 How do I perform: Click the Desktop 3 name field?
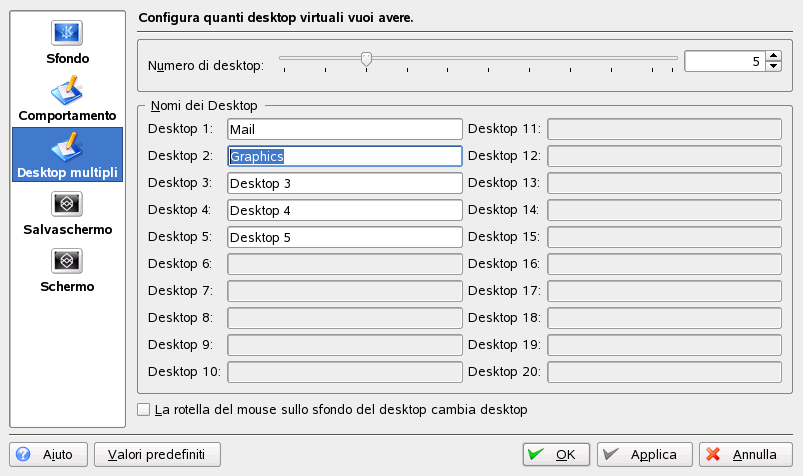click(344, 183)
